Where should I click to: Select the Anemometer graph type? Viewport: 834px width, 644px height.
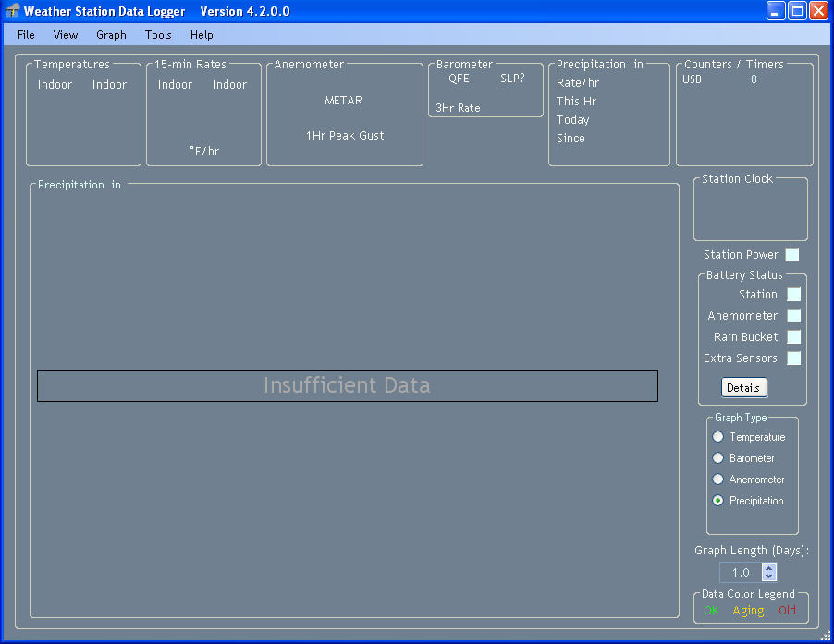coord(717,479)
